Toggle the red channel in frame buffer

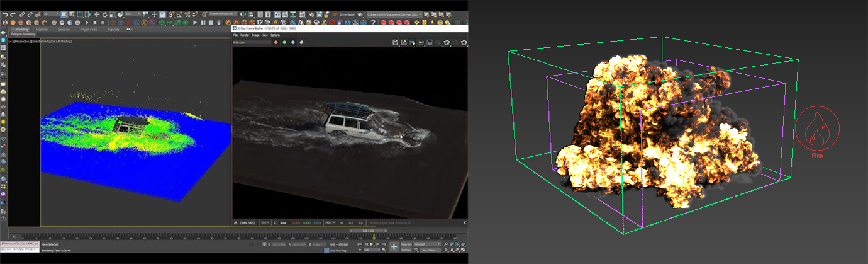click(x=275, y=42)
